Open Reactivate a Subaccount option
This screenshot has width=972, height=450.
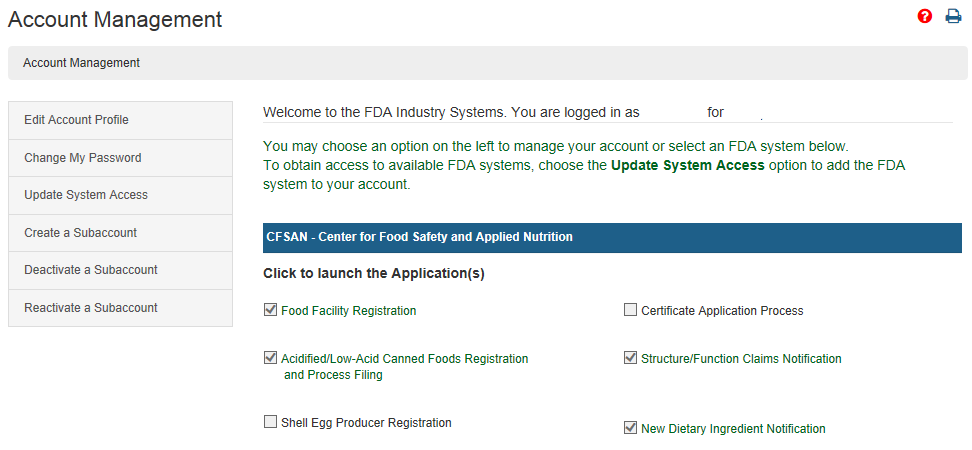[x=91, y=308]
